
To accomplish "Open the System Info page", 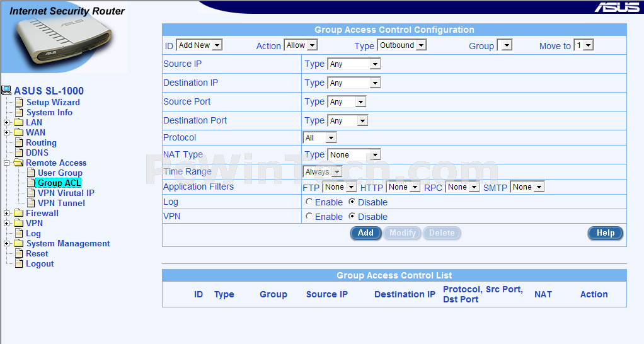I will pos(49,113).
